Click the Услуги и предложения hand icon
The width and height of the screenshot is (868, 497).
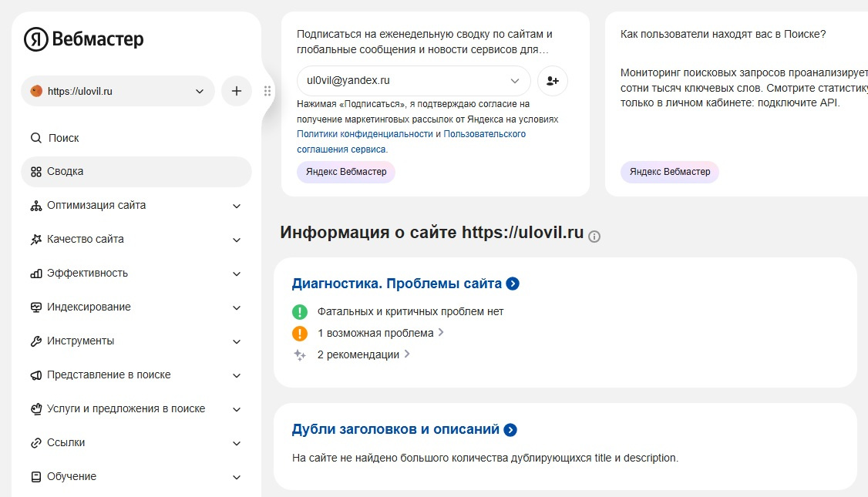click(36, 409)
